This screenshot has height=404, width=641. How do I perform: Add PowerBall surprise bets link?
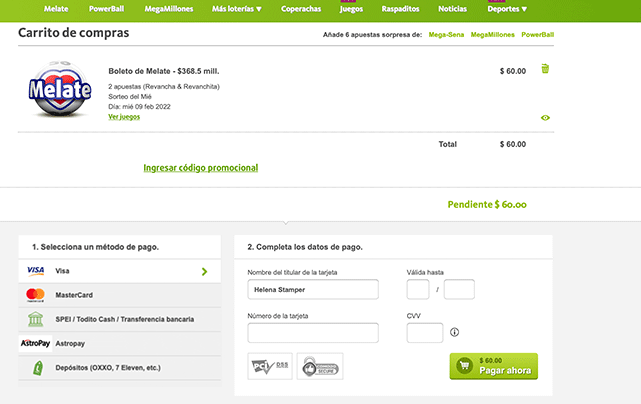[x=537, y=35]
